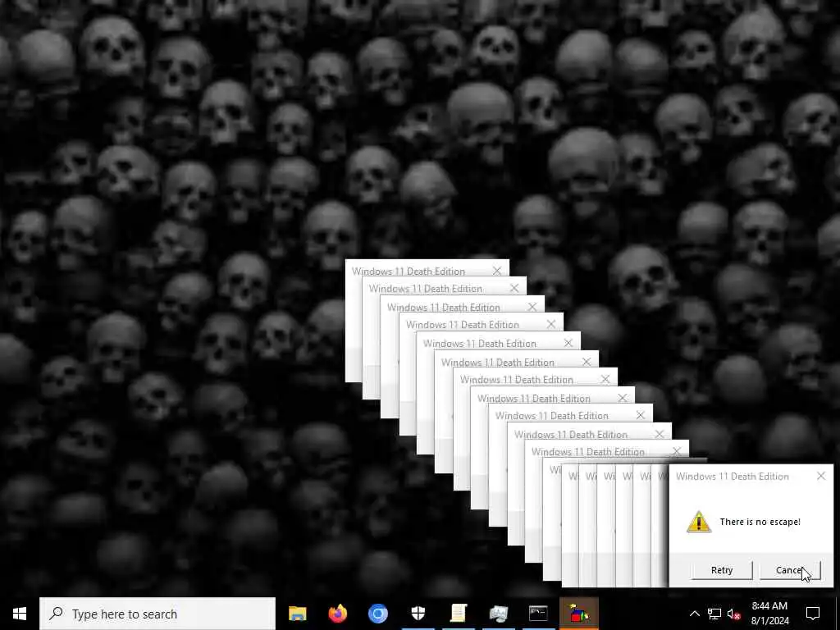
Task: Open the Windows Start menu
Action: (x=20, y=614)
